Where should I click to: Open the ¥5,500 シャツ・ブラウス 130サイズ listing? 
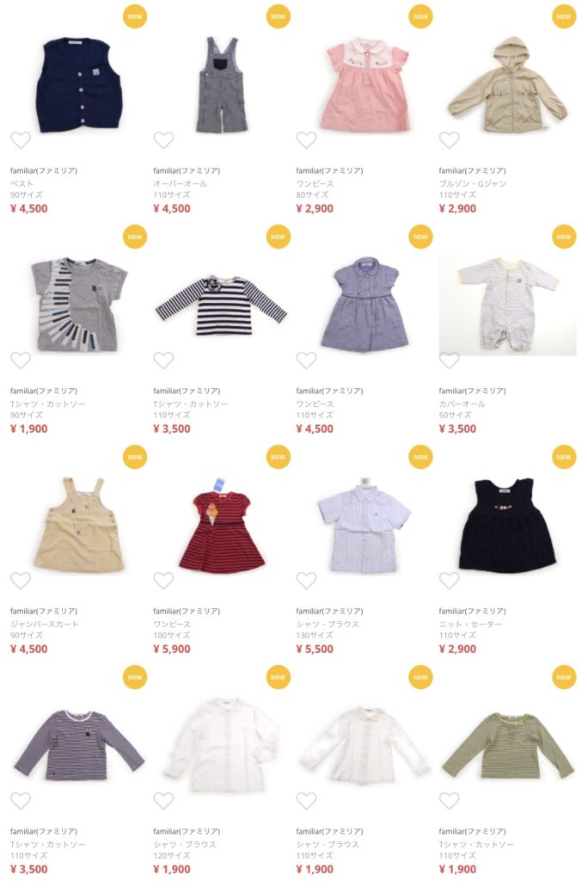[x=329, y=630]
